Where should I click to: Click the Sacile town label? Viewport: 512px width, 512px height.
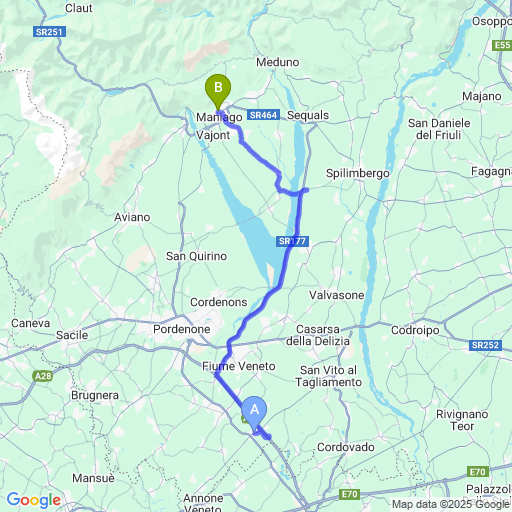click(x=72, y=335)
